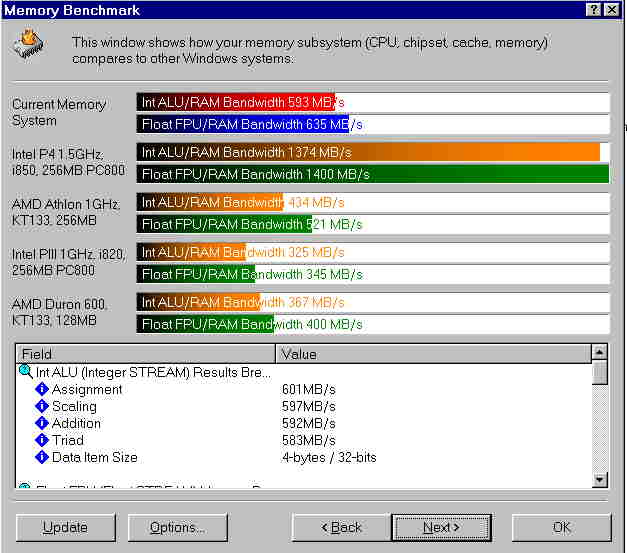
Task: Click the info icon next to Addition
Action: [42, 423]
